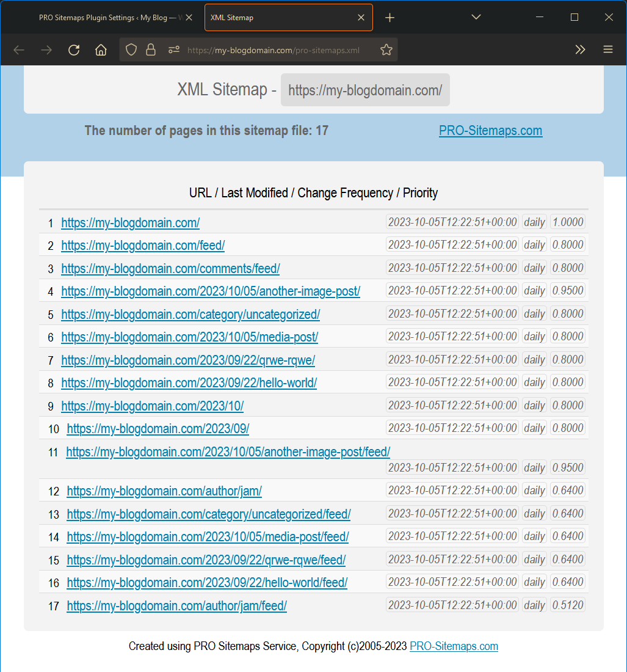Open the browser home page

101,49
